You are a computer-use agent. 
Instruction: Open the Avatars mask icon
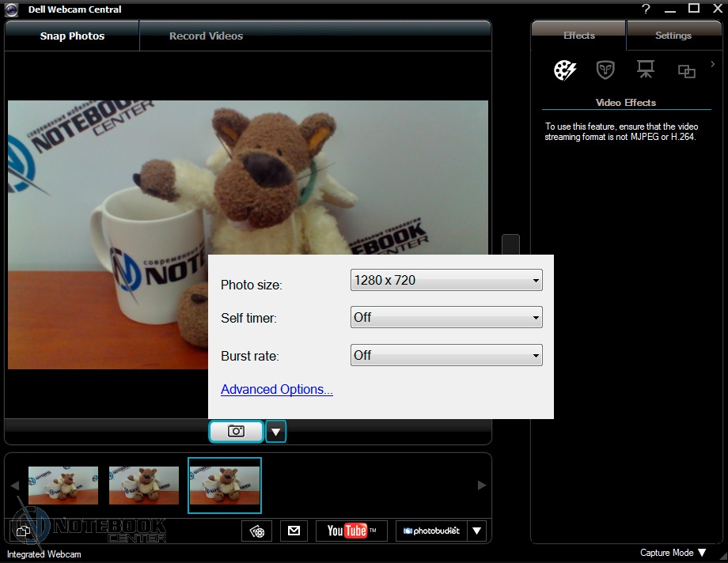(x=605, y=70)
